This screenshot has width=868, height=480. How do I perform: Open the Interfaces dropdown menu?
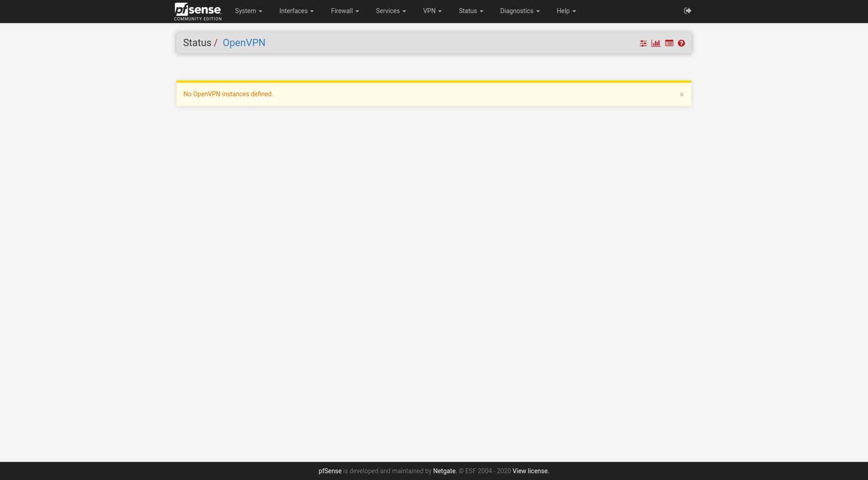296,11
